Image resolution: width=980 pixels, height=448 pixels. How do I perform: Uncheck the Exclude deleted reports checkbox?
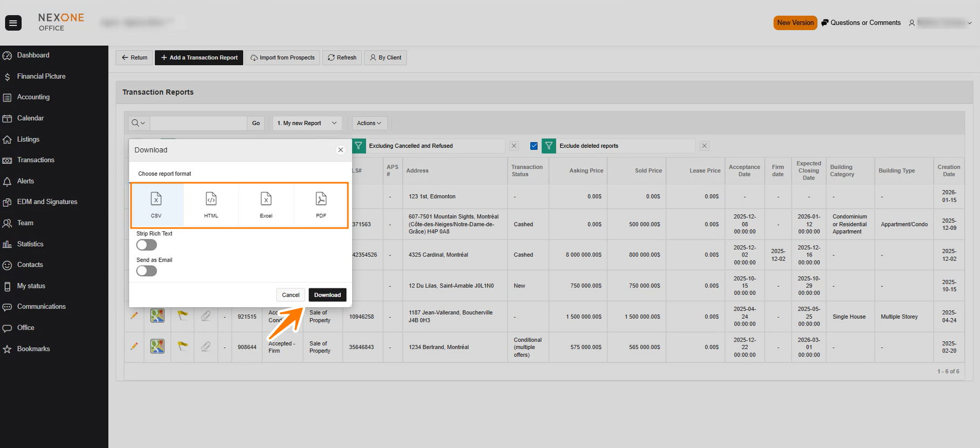(x=534, y=146)
